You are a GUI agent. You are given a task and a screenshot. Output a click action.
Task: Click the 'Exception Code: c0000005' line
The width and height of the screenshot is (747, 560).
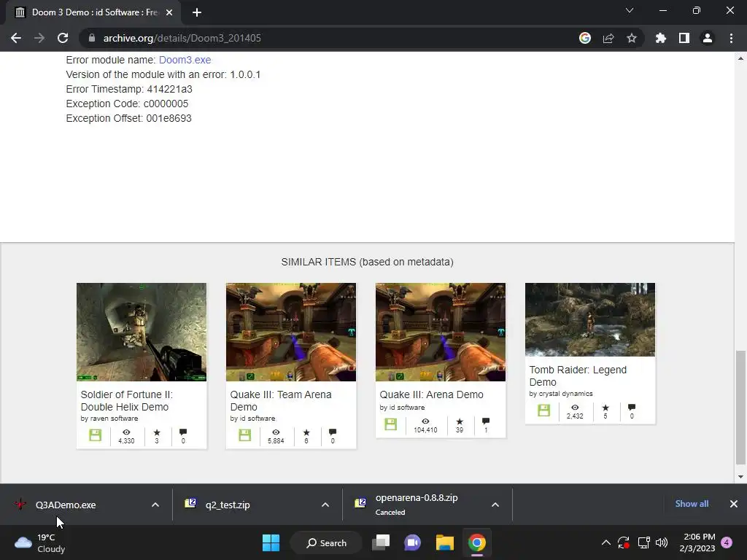[127, 104]
